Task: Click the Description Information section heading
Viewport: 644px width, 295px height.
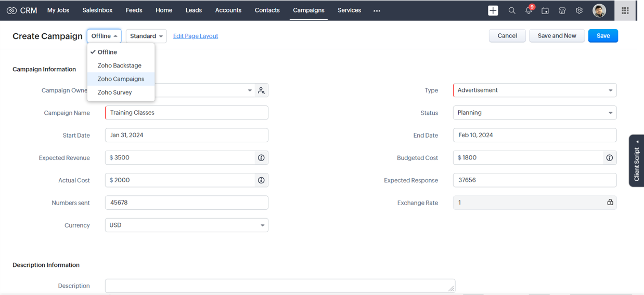Action: pos(46,265)
